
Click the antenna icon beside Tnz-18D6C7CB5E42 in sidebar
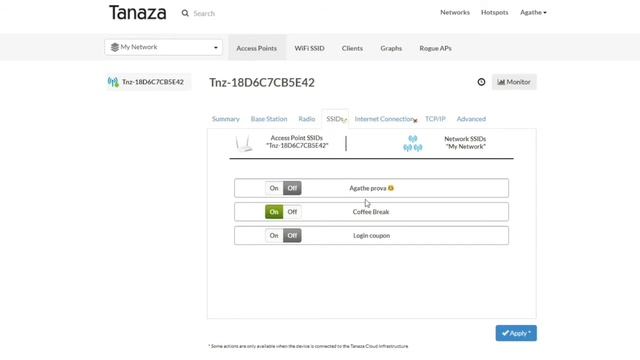(x=113, y=82)
